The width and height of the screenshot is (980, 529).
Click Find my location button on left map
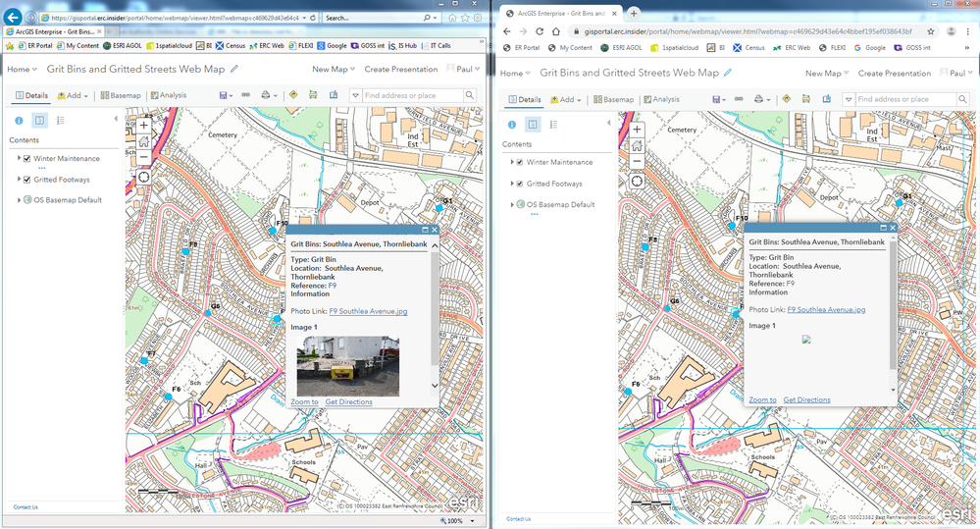tap(144, 177)
